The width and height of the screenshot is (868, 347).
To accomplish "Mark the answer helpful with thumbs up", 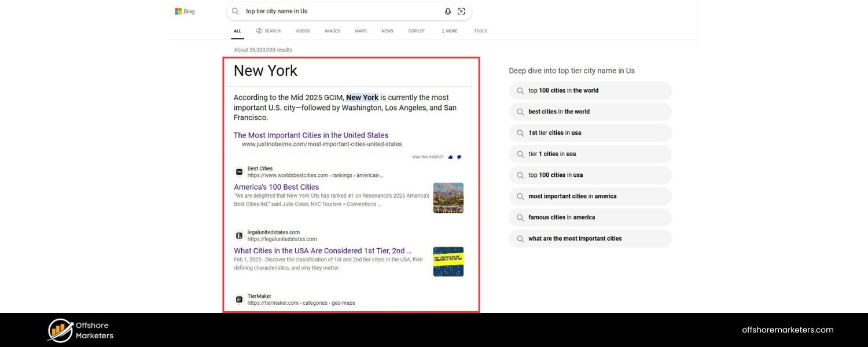I will (x=450, y=157).
